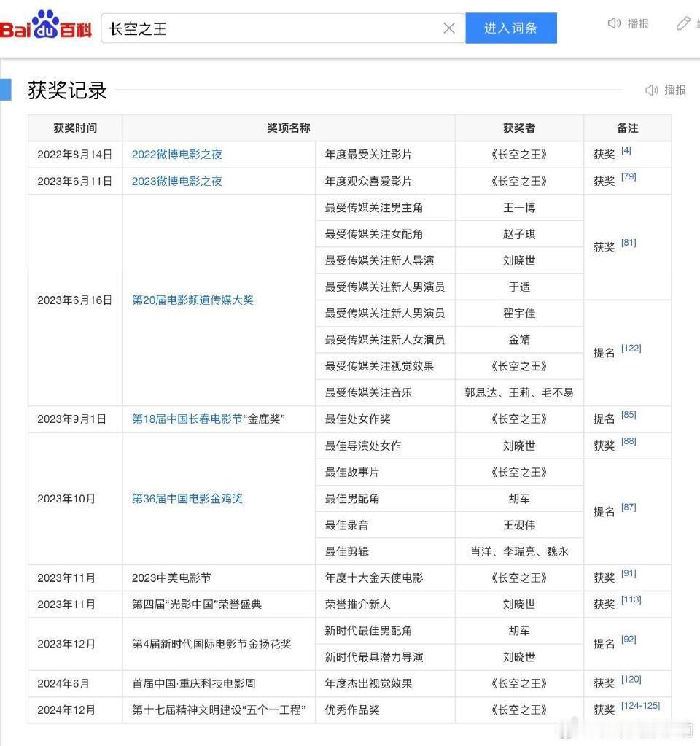Click the nominee name 翟宇佳
The width and height of the screenshot is (700, 746).
tap(519, 314)
